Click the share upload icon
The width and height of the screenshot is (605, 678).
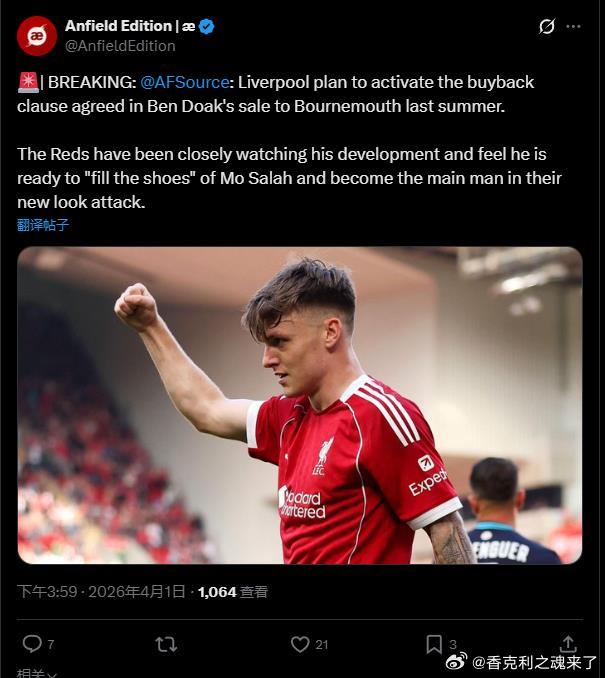pos(568,643)
